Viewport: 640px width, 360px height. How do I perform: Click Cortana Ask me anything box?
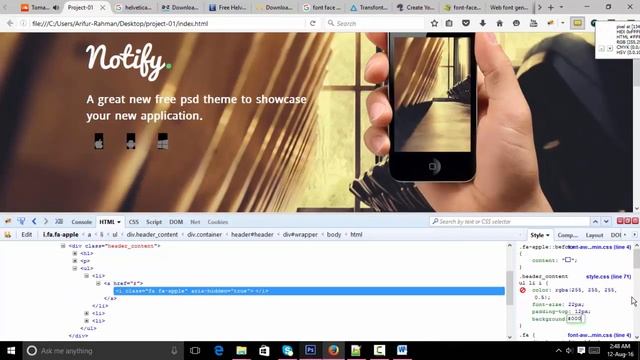[102, 351]
